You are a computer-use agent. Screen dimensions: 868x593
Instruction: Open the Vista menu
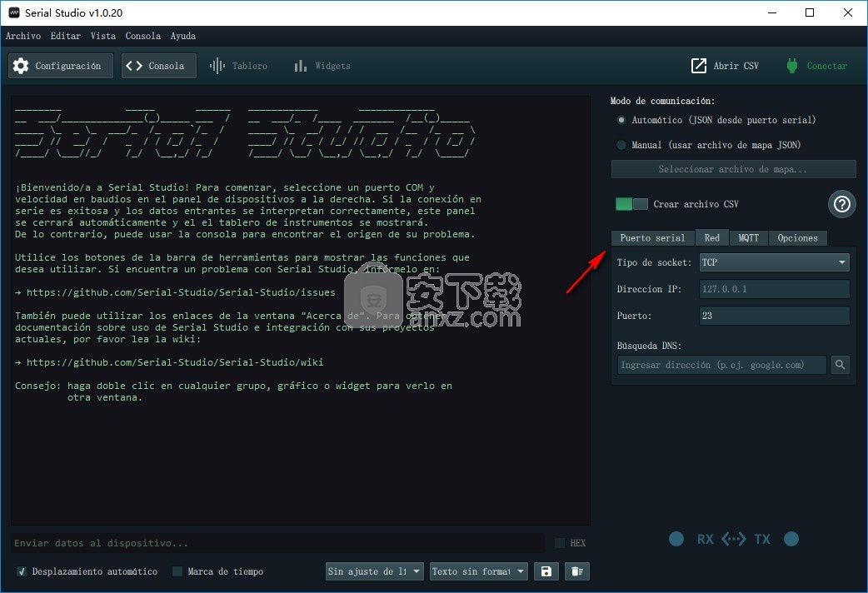tap(103, 36)
